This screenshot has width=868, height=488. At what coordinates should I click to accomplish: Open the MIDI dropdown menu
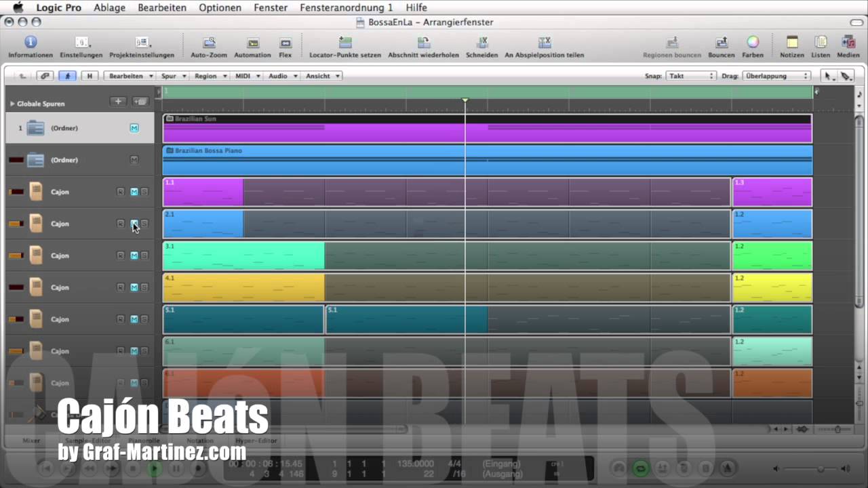click(x=247, y=76)
